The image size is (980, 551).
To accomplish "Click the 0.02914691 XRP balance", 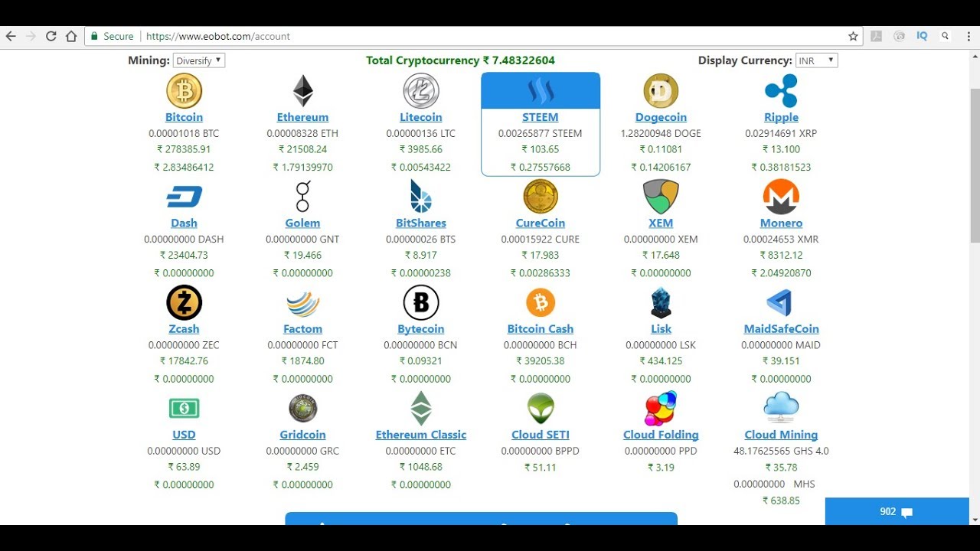I will click(x=781, y=133).
